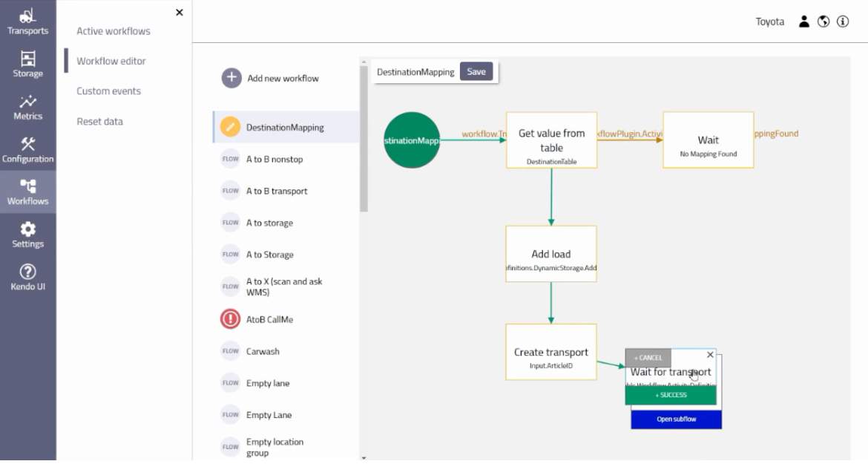The height and width of the screenshot is (464, 868).
Task: Click the gray CANCEL button on node
Action: (648, 358)
